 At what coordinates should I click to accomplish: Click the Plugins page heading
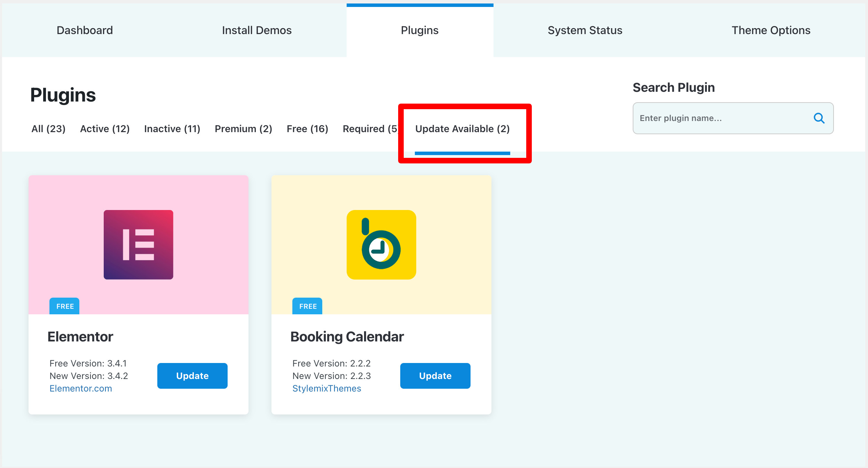pyautogui.click(x=63, y=95)
